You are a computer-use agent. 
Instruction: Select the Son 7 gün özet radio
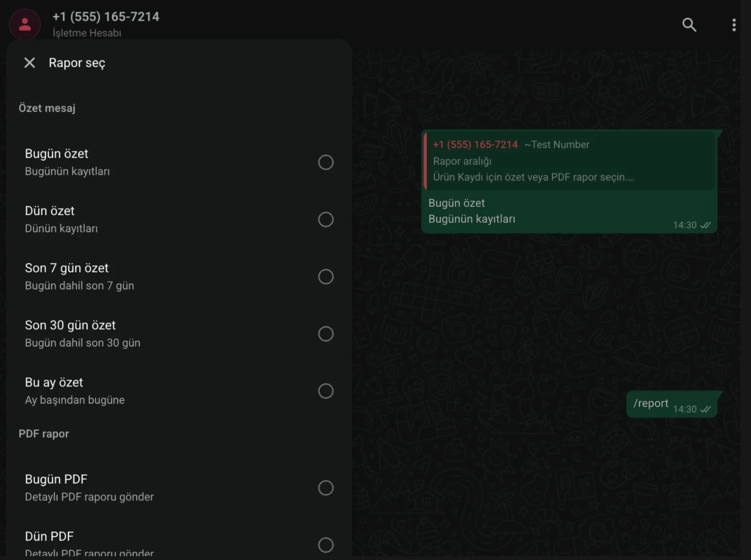pos(326,277)
